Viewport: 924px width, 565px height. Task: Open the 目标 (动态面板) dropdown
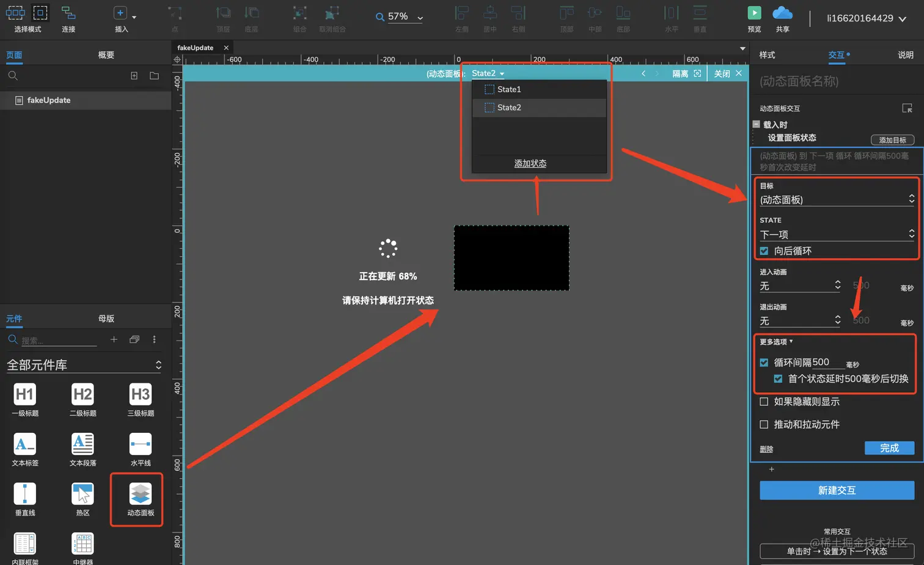837,199
